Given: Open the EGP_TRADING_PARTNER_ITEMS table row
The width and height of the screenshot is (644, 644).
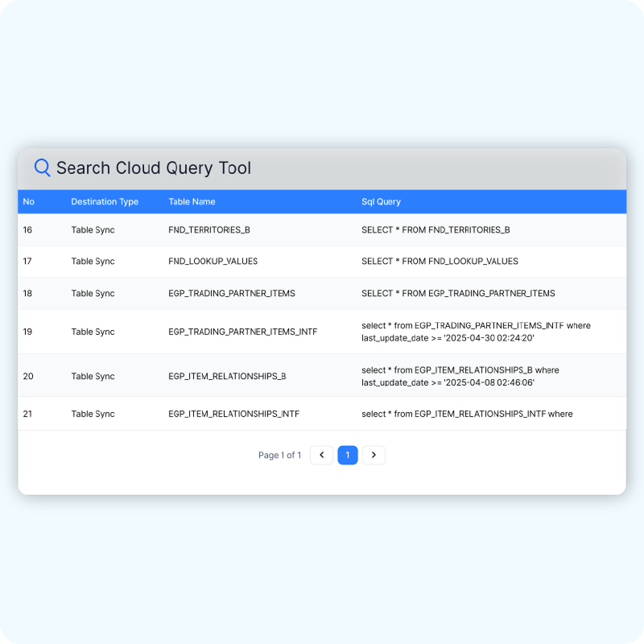Looking at the screenshot, I should (x=232, y=293).
